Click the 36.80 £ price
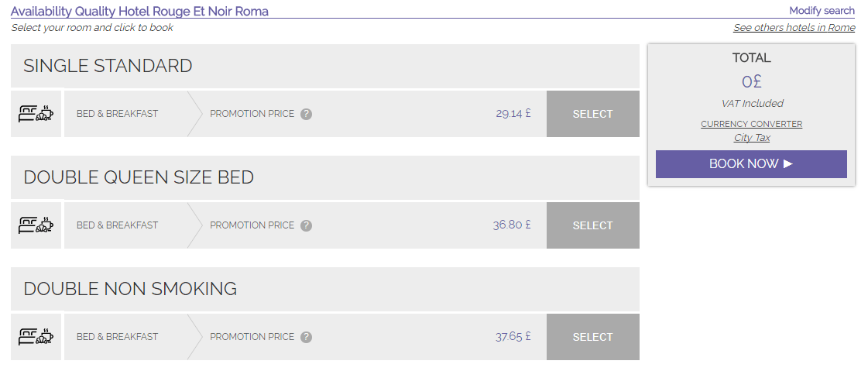The image size is (868, 371). click(512, 225)
